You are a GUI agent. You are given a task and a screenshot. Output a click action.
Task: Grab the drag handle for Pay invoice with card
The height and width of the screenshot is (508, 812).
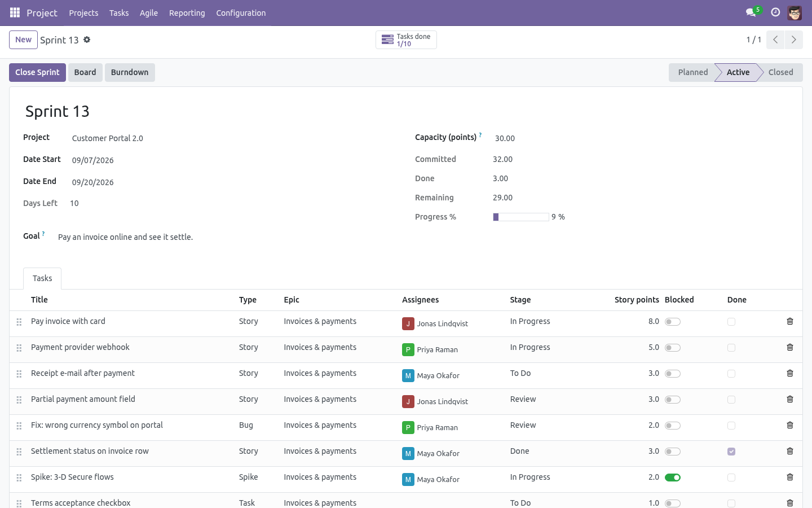point(19,322)
